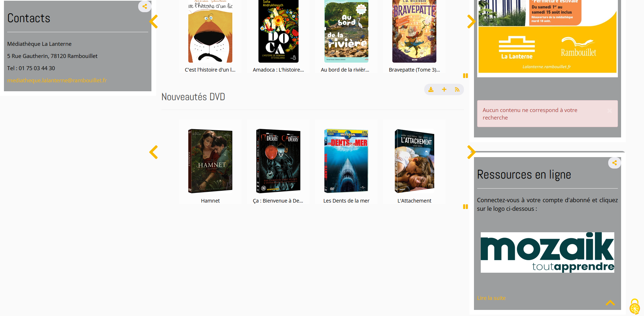
Task: Click the 'Au bord de la rivièr...' title
Action: pyautogui.click(x=345, y=70)
